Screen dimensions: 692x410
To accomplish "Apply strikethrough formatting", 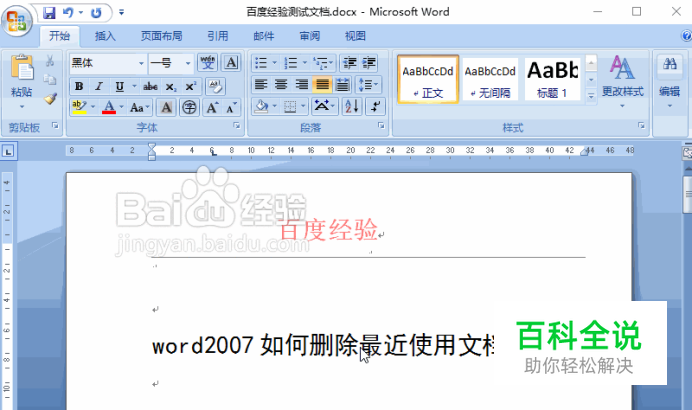I will pos(150,87).
